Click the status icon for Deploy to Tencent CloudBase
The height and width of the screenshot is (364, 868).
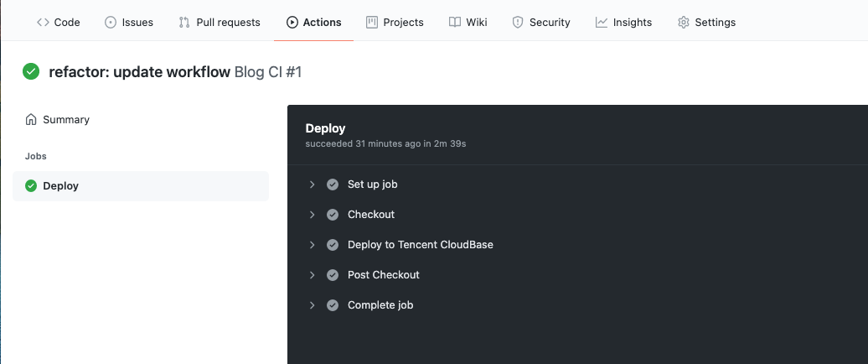click(x=333, y=245)
